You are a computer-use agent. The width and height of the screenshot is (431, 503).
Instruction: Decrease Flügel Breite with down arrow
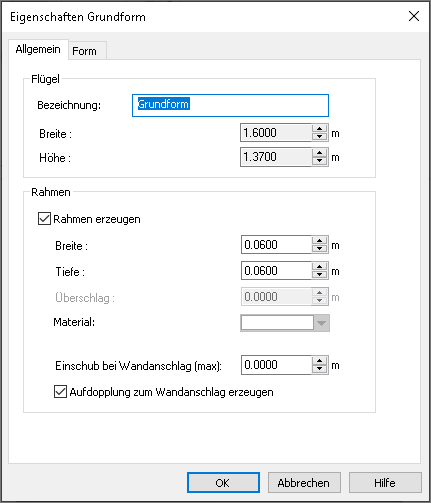(x=320, y=137)
